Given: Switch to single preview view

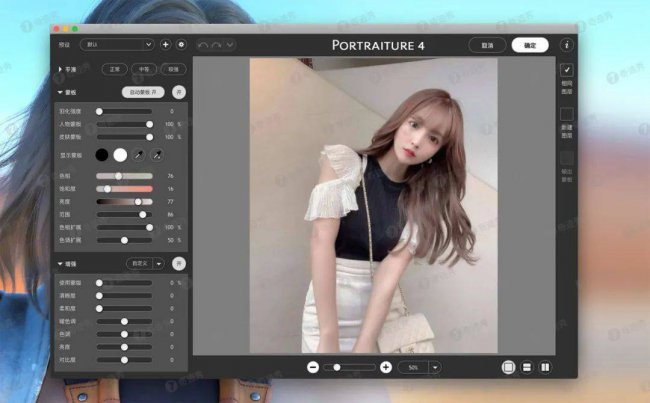Looking at the screenshot, I should (508, 367).
